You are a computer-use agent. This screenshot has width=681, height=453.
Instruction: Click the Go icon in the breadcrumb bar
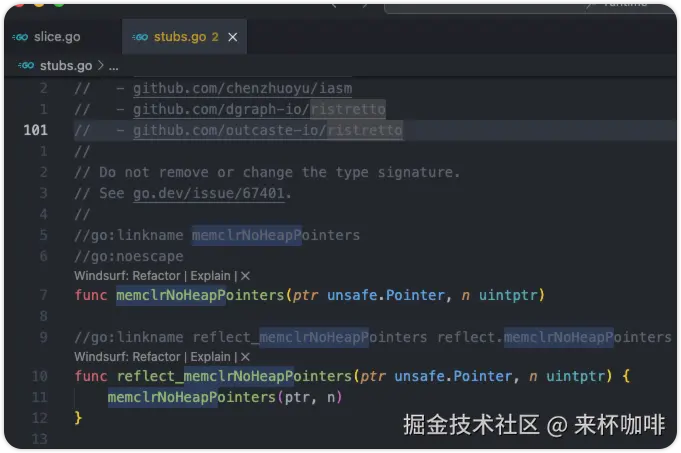(x=26, y=66)
